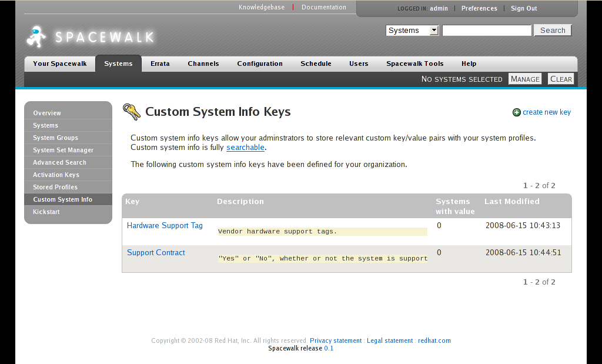The width and height of the screenshot is (602, 364).
Task: Click the admin username link
Action: coord(439,8)
